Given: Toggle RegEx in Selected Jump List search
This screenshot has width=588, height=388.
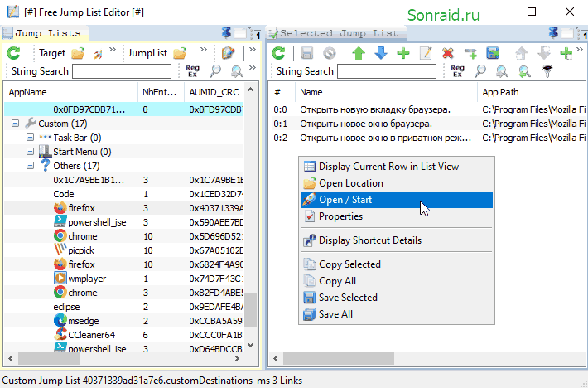Looking at the screenshot, I should pos(457,71).
